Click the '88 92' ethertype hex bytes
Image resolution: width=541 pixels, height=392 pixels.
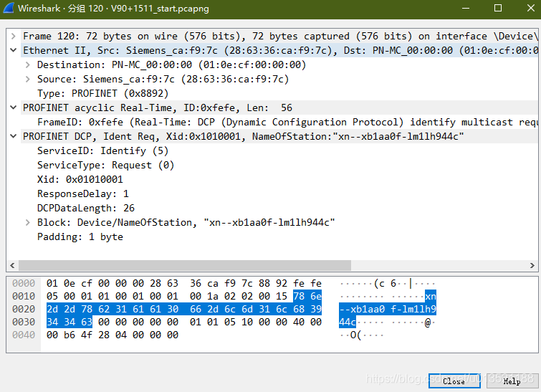click(x=273, y=283)
